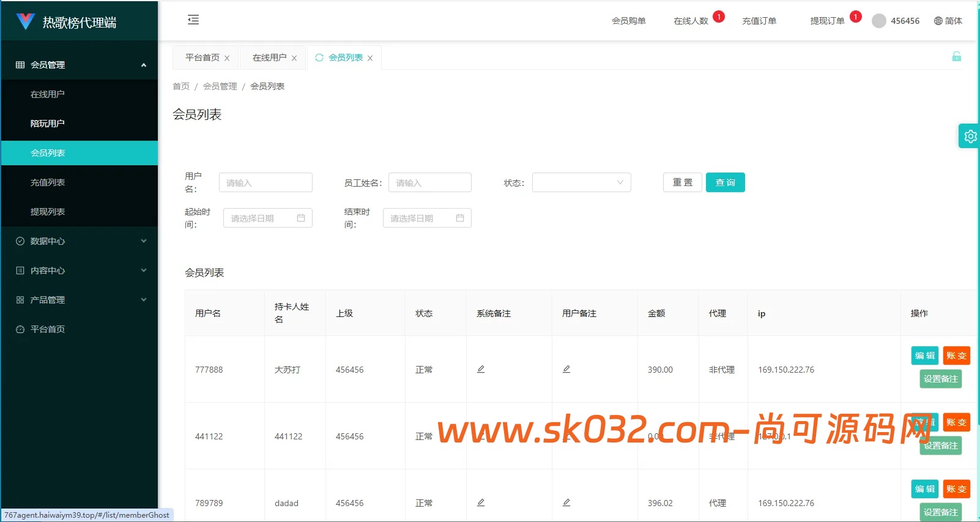The height and width of the screenshot is (522, 980).
Task: Open 充值列表 from the sidebar
Action: coord(80,182)
